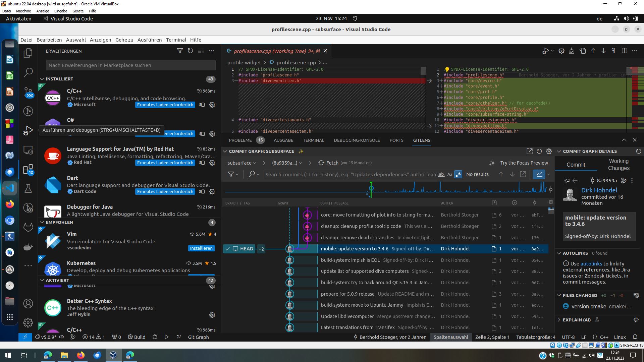Toggle the minimap chart button

coord(539,174)
